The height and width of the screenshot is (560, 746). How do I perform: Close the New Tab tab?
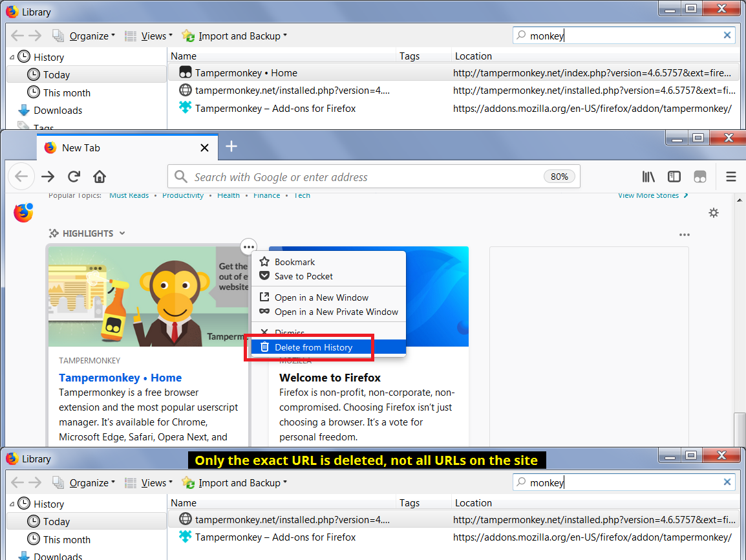pos(204,148)
